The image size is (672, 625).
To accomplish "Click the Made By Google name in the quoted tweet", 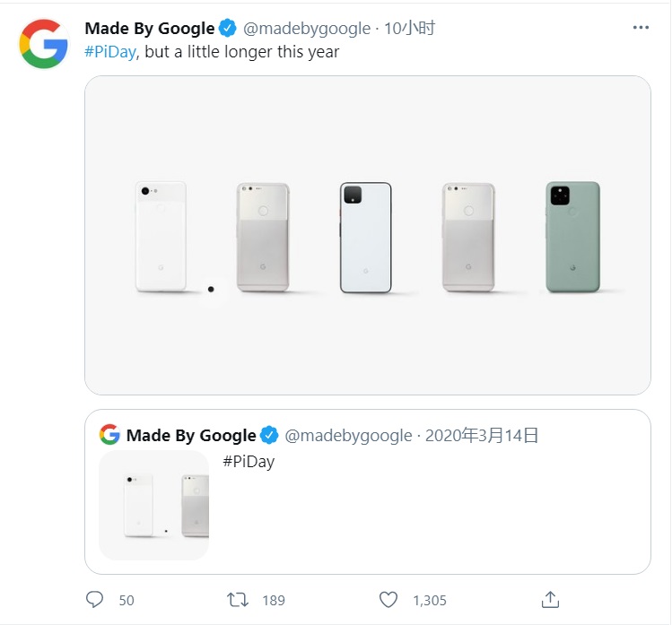I will coord(191,436).
